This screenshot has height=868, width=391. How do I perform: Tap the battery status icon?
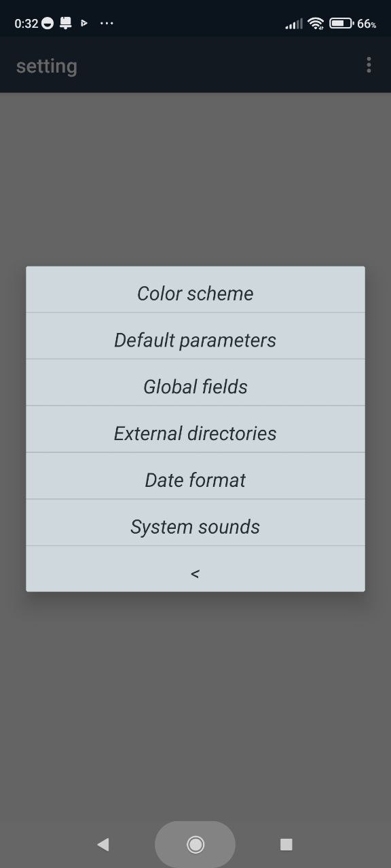pyautogui.click(x=341, y=23)
